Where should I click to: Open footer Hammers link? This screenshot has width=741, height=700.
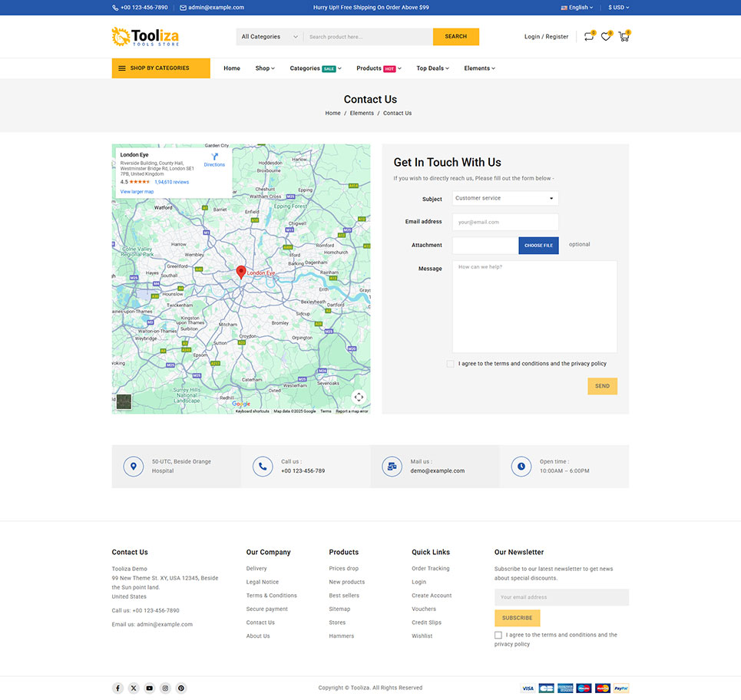[x=341, y=636]
